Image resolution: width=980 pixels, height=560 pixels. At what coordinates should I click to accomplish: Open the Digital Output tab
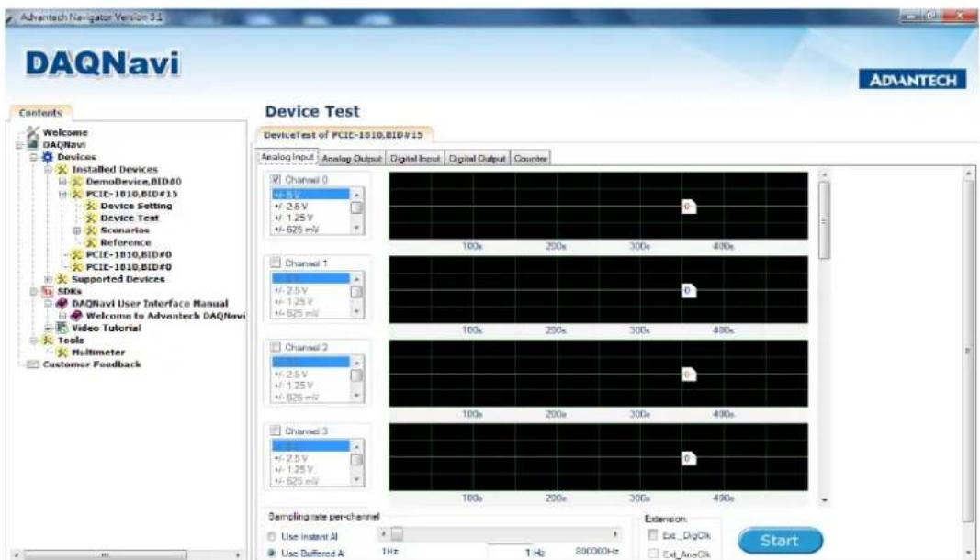point(478,159)
